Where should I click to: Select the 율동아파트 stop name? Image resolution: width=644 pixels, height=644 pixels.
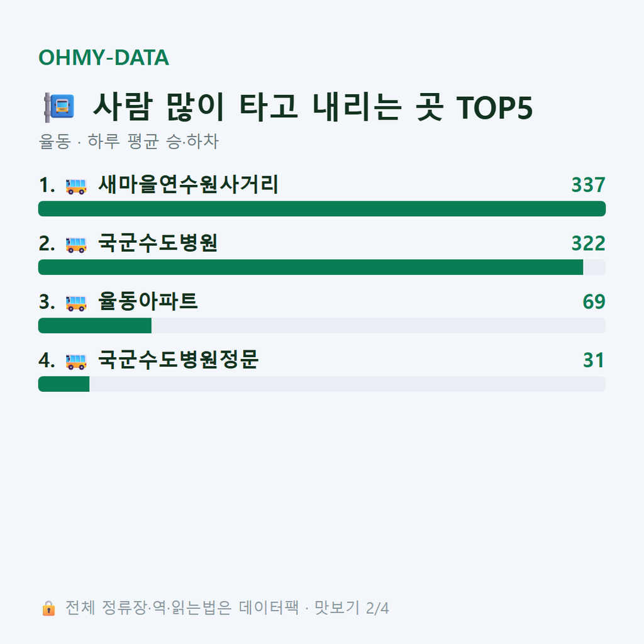coord(148,301)
